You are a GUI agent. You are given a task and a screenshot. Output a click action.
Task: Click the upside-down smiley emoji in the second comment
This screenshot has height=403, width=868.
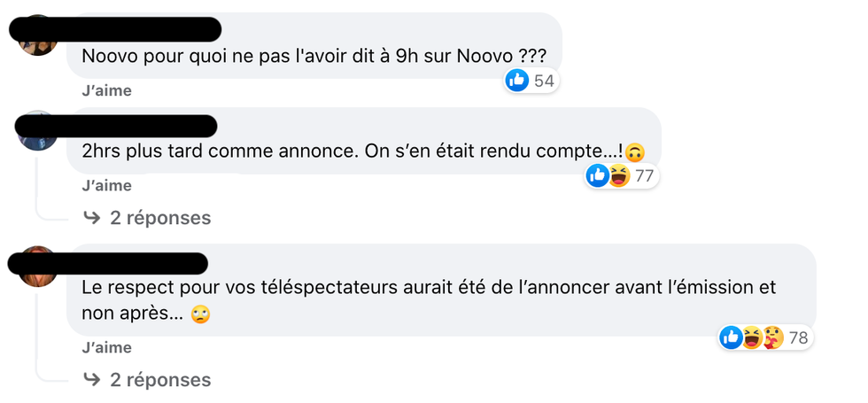634,152
